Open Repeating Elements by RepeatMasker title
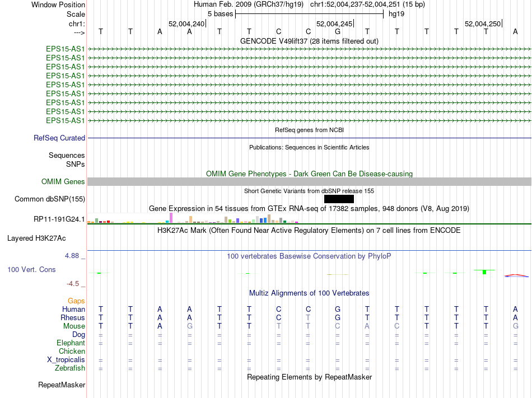The image size is (532, 398). [309, 377]
